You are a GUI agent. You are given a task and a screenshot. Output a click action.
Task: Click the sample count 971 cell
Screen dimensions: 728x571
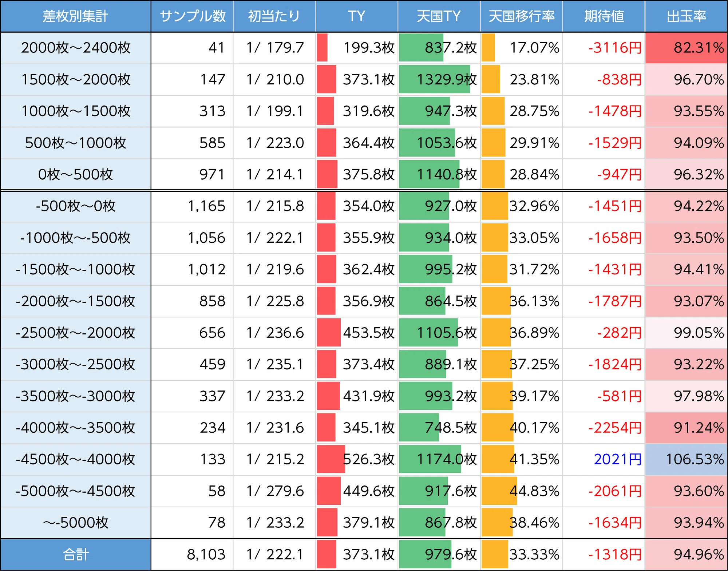click(x=192, y=174)
